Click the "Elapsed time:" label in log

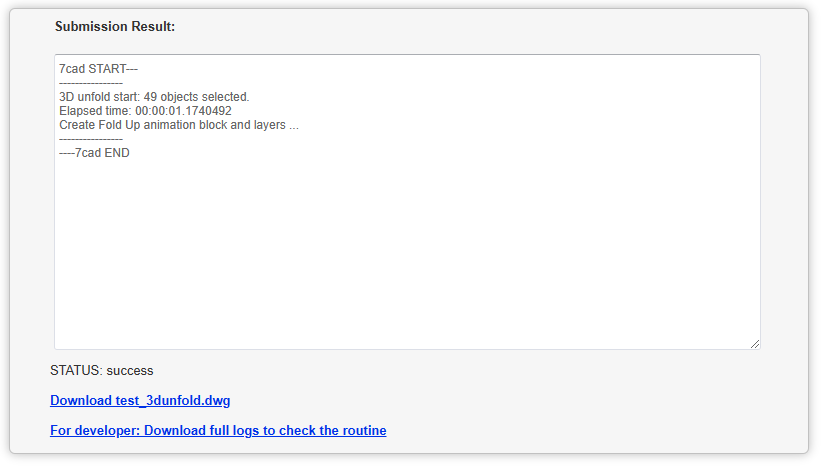pyautogui.click(x=95, y=111)
